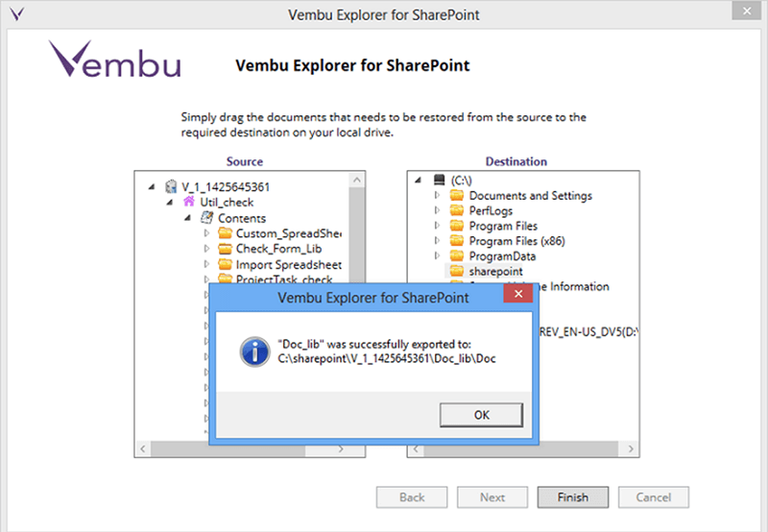Click the Source pane heading

click(x=245, y=161)
